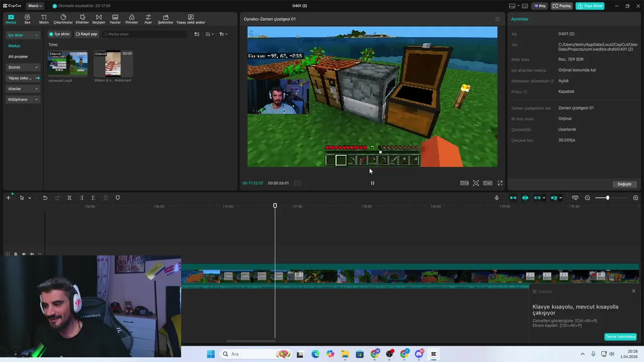Image resolution: width=644 pixels, height=362 pixels.
Task: Focus the Medya arayın search field
Action: coord(144,34)
